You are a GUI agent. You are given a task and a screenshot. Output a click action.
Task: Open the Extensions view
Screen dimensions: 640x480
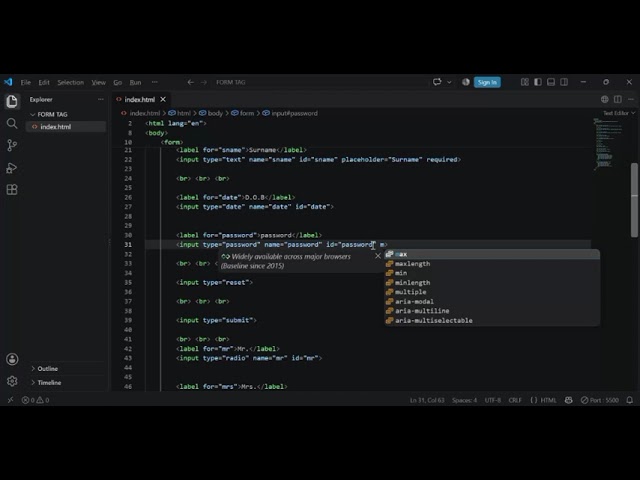click(12, 189)
